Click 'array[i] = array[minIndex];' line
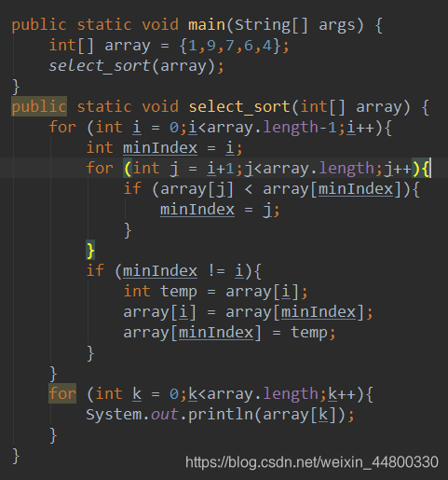 coord(248,312)
